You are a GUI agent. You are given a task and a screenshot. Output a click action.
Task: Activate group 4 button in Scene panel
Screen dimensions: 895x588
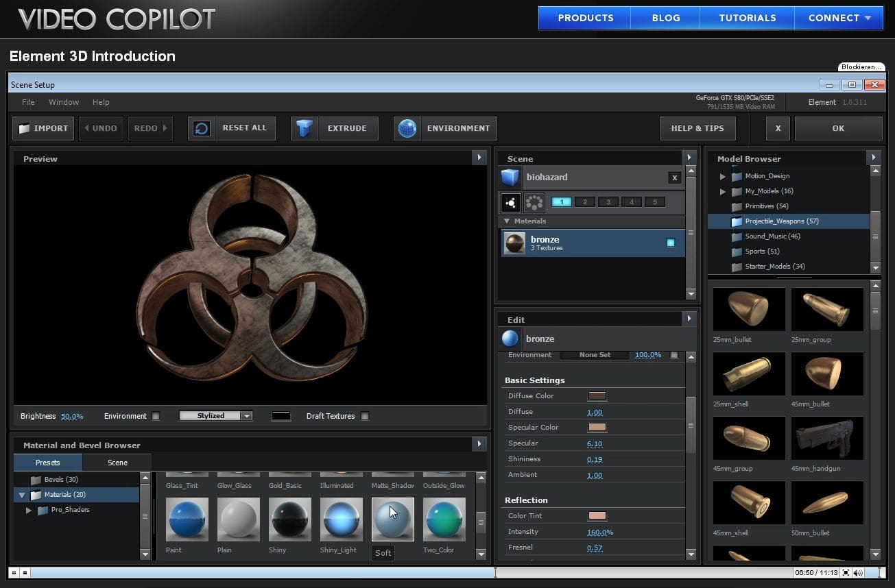coord(632,202)
